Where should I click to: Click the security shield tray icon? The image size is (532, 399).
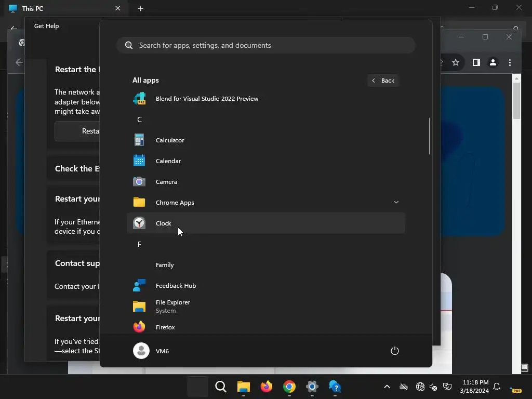[x=447, y=387]
